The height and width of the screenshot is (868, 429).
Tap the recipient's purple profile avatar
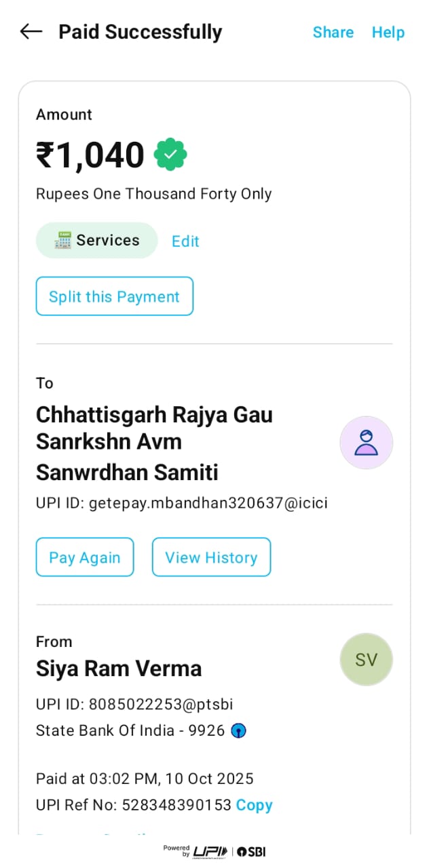coord(366,442)
